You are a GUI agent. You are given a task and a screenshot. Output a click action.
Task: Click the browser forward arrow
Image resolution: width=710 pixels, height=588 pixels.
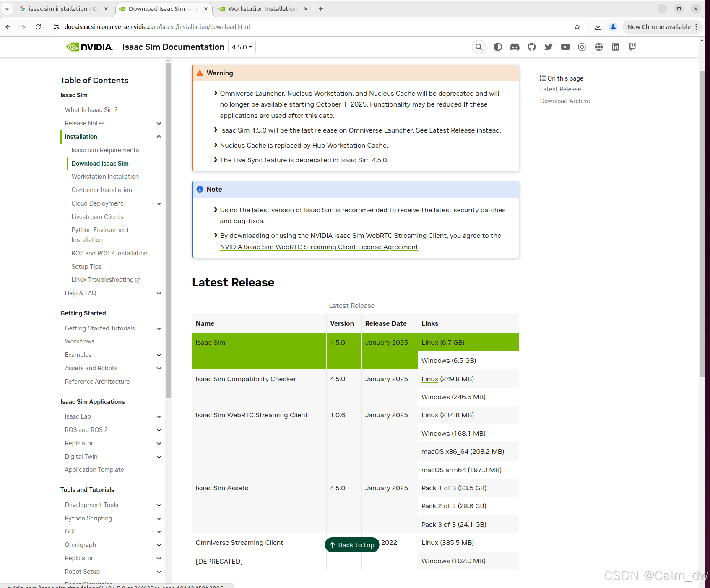[x=23, y=27]
